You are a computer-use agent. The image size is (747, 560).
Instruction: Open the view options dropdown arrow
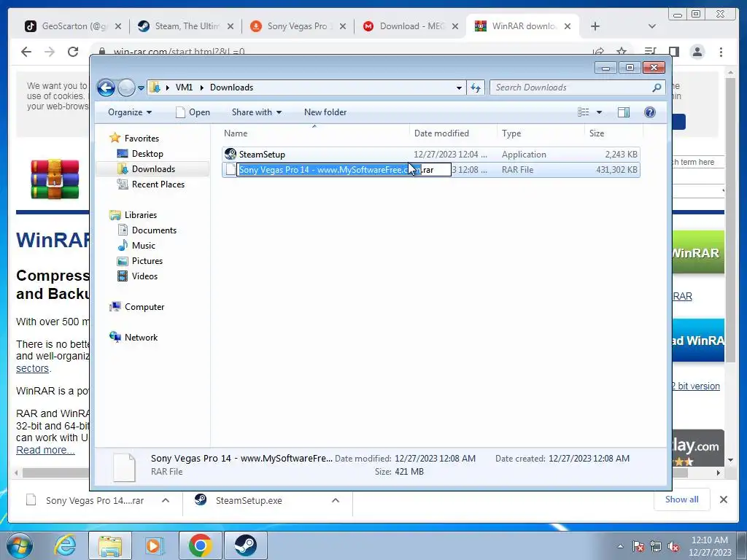coord(600,112)
